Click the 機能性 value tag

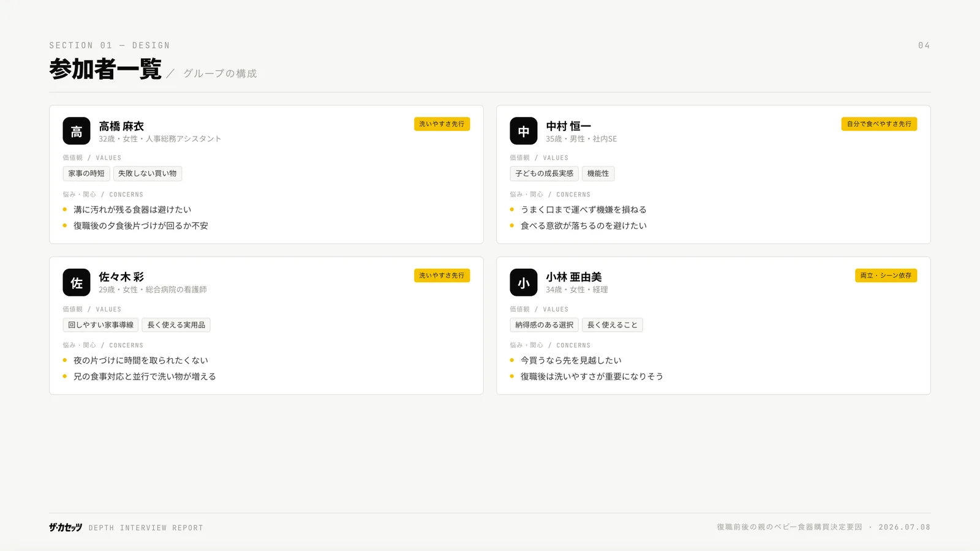(x=598, y=173)
